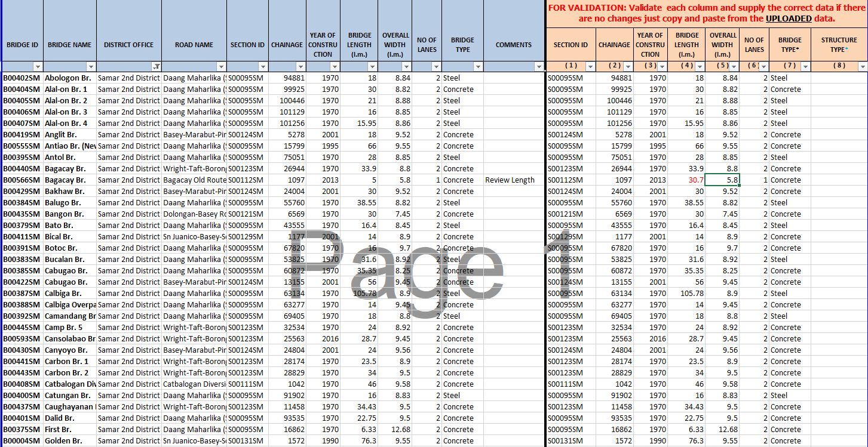Select the 'Camp Br. 5' name cell

(70, 328)
